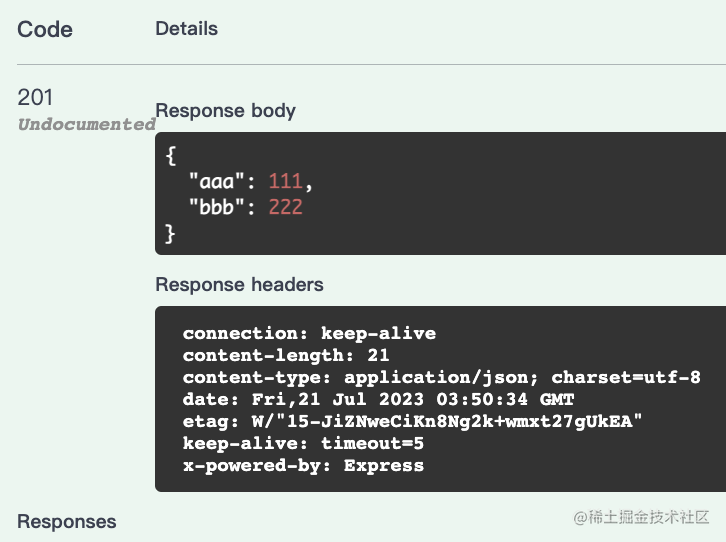Click the Code column header

pos(45,30)
